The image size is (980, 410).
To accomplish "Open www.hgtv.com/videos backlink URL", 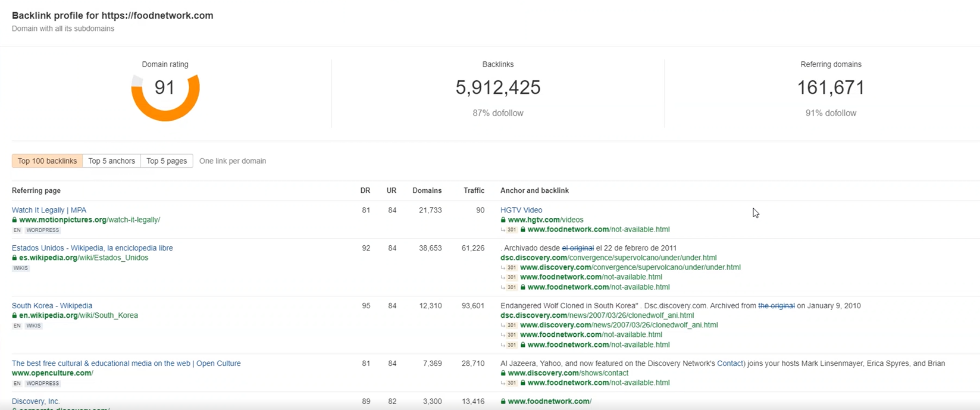I will coord(546,220).
